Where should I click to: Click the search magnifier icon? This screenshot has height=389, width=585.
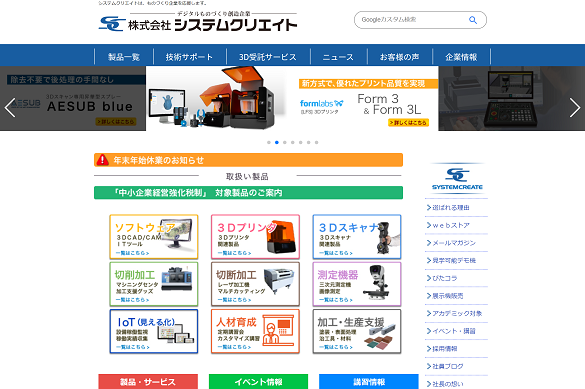(x=473, y=20)
